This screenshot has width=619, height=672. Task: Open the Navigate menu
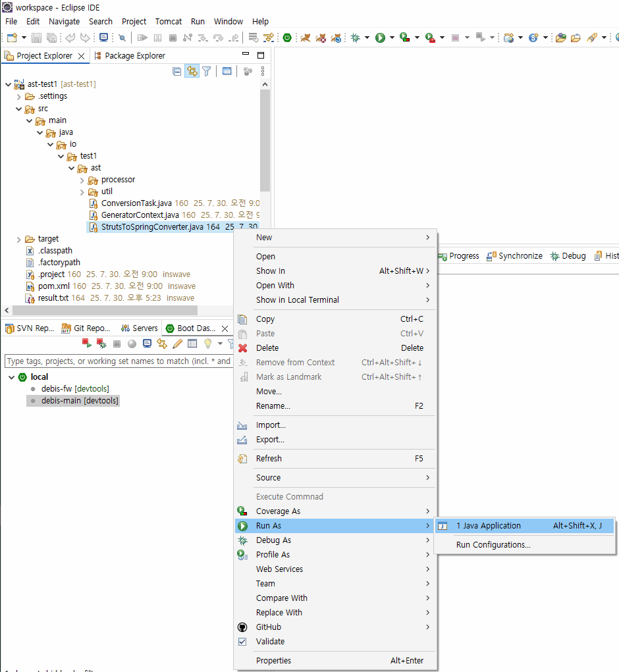64,22
